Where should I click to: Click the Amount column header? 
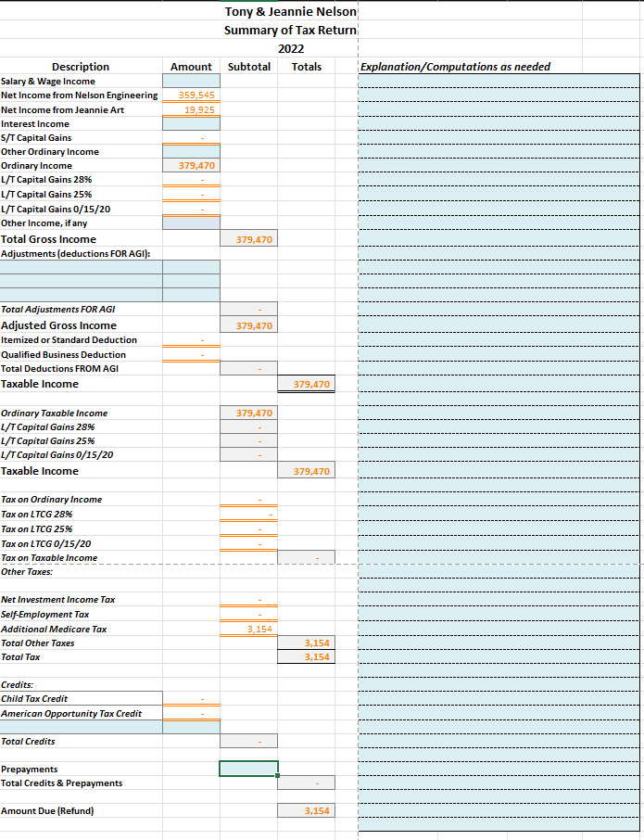(x=191, y=67)
